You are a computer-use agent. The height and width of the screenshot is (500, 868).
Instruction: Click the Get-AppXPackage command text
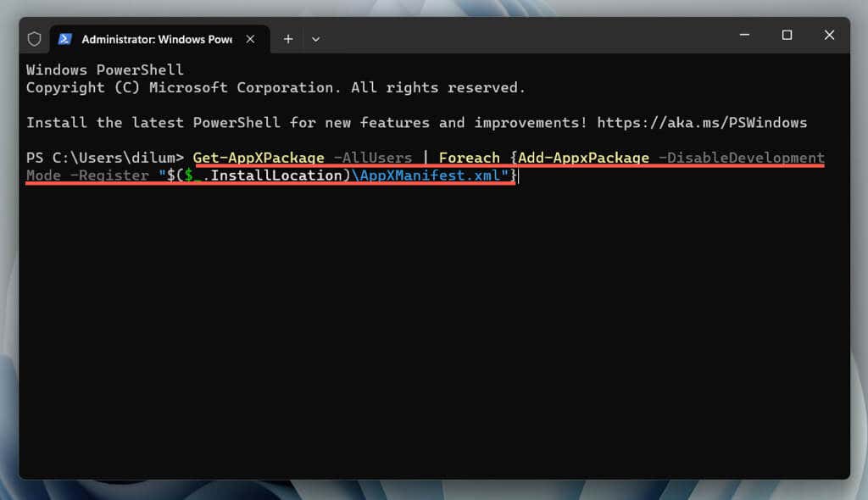(259, 158)
